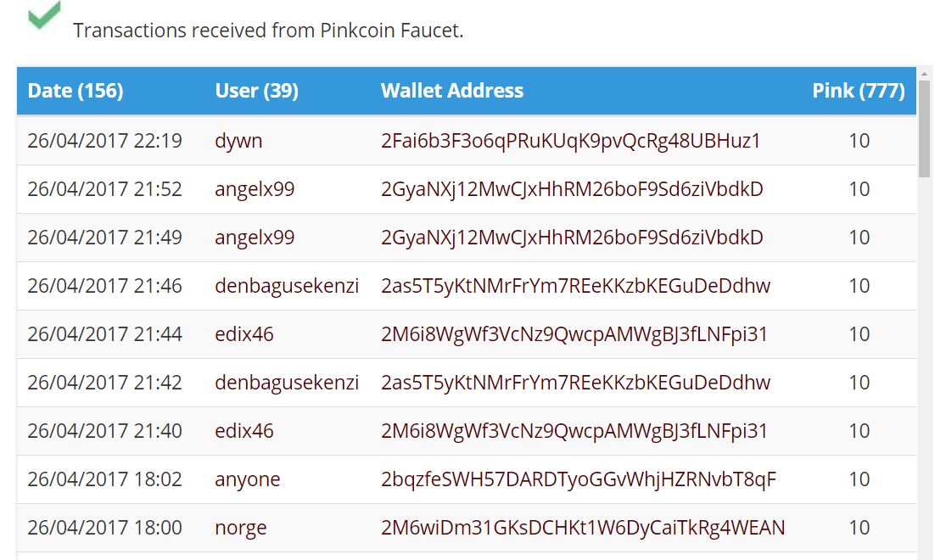Click denbagusekenzi wallet in 21:42 row
The image size is (946, 560).
coord(575,383)
